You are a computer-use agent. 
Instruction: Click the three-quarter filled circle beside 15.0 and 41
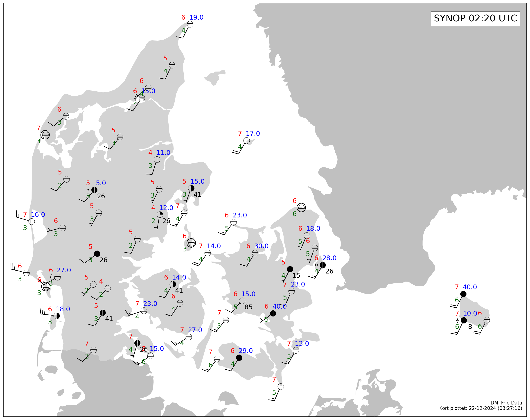coord(191,188)
